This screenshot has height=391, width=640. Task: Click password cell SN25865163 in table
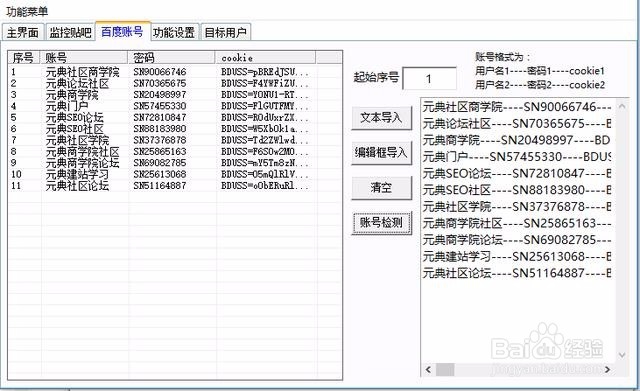click(x=160, y=152)
